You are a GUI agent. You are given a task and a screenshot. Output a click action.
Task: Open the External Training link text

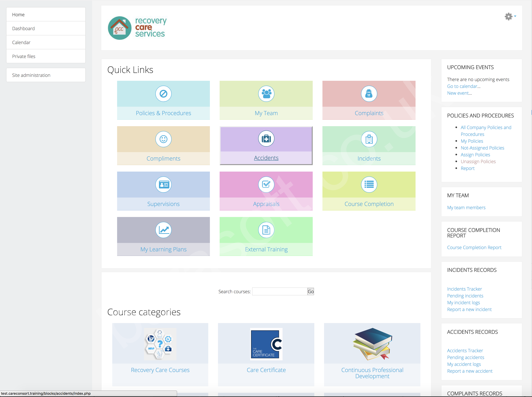point(266,249)
